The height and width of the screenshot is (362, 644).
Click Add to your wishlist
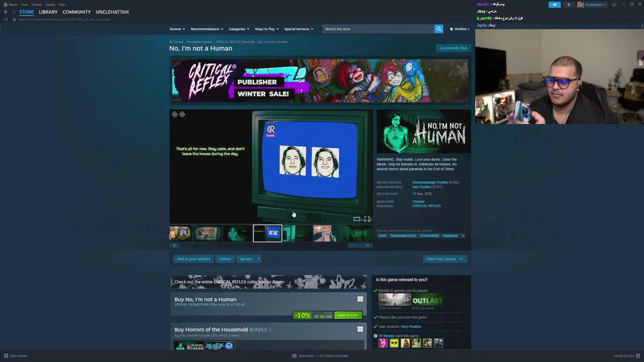[x=193, y=259]
